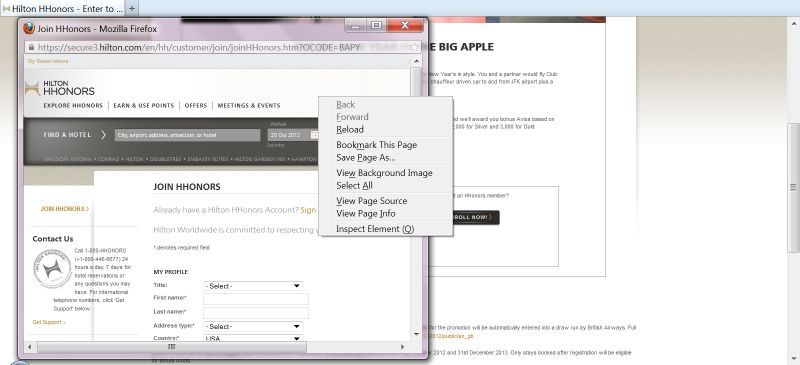Click the Sign In link after Already have
Viewport: 800px width, 365px height.
pos(308,210)
